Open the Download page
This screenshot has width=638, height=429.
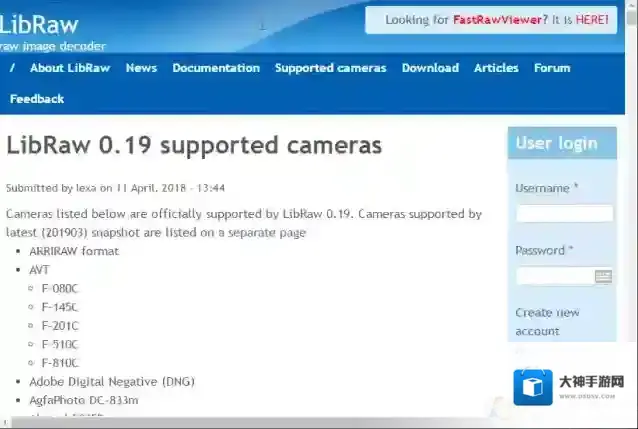pos(430,68)
